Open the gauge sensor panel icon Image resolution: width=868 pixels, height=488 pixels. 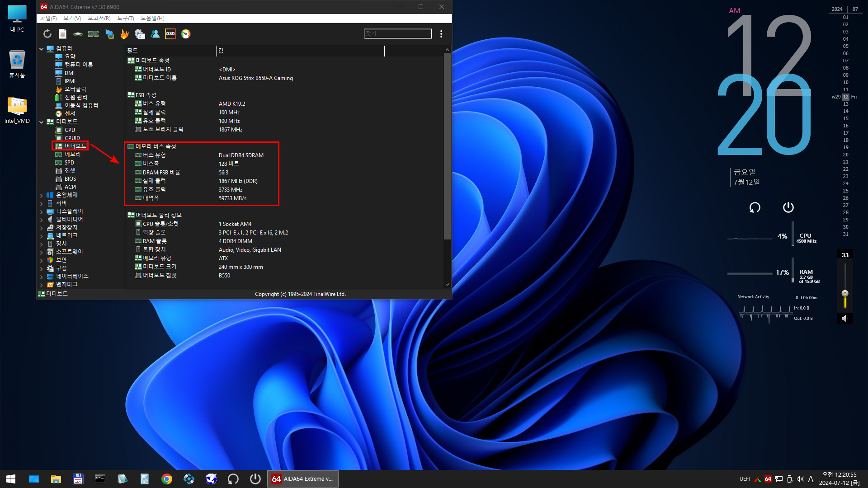pyautogui.click(x=186, y=34)
